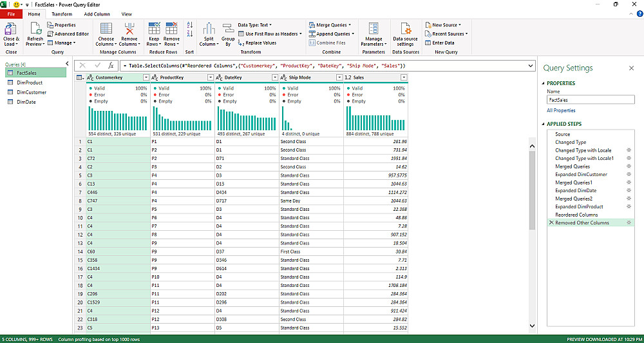This screenshot has width=644, height=343.
Task: Click the Group By icon
Action: tap(228, 29)
